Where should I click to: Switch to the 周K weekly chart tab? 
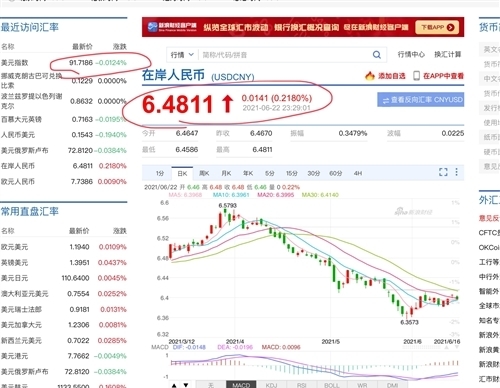coord(204,173)
